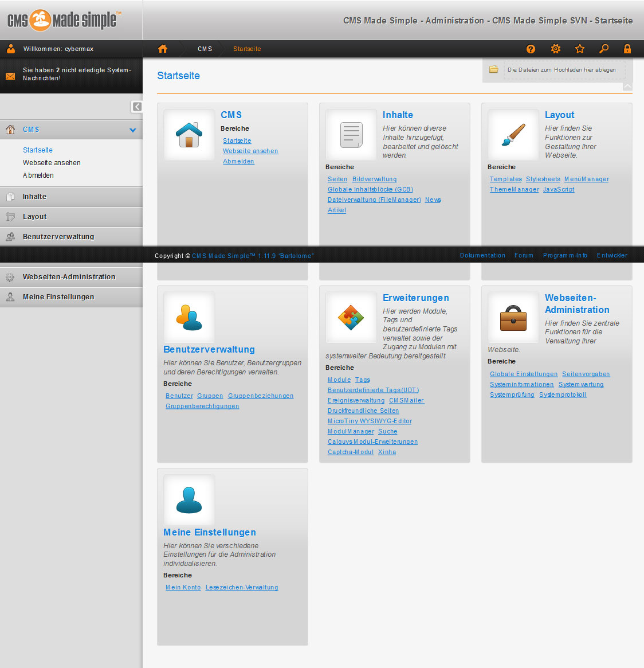Click the CMS Made Simple version footer link
The width and height of the screenshot is (644, 668).
(x=253, y=256)
